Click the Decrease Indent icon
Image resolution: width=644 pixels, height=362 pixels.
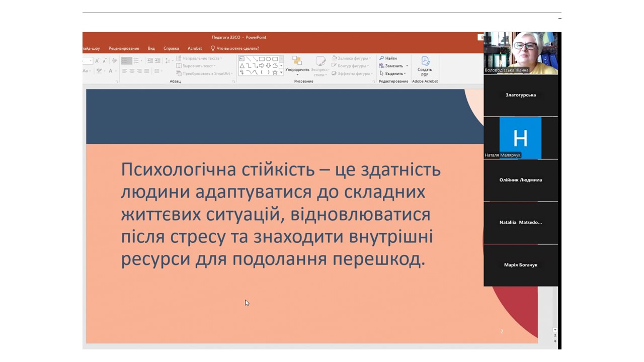point(150,60)
